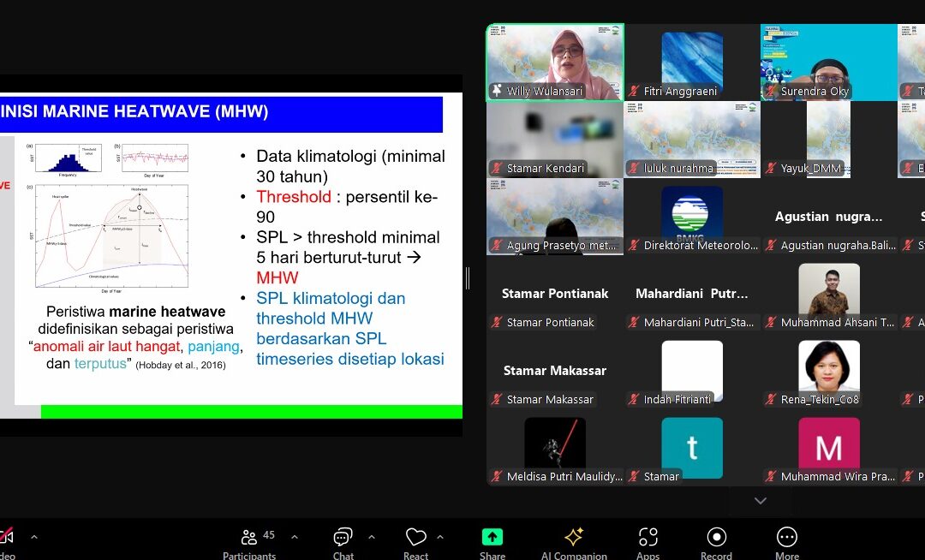Click the teal "t" Stamar avatar tile
925x560 pixels.
692,448
